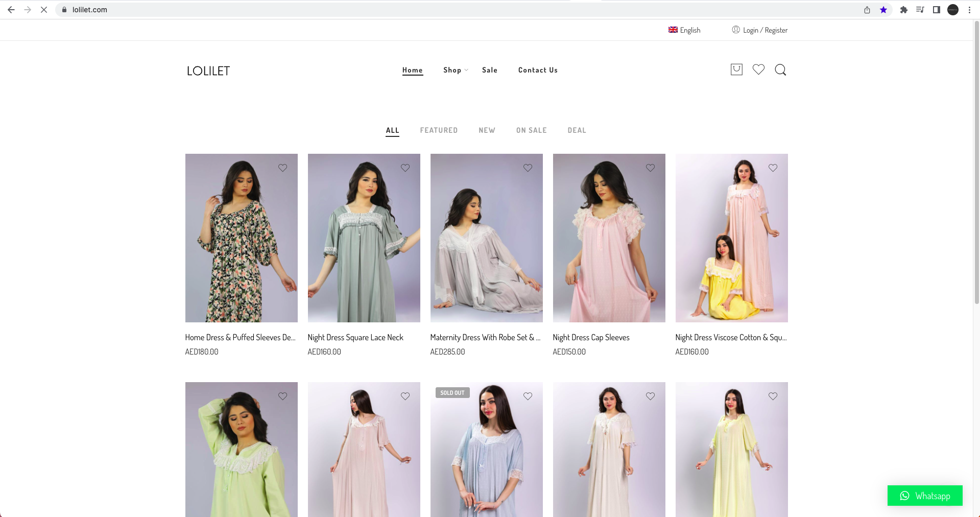Bookmark page with the star icon
Screen dimensions: 980x517
coord(883,10)
